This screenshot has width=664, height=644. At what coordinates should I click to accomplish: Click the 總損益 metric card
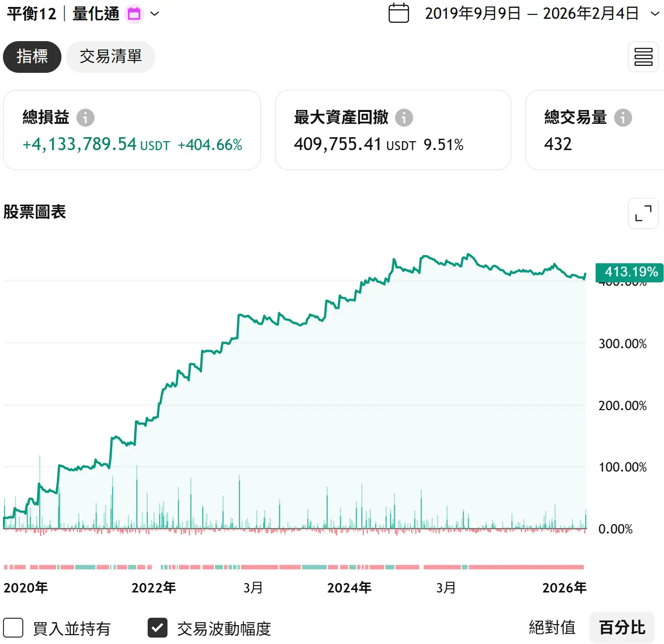point(132,130)
